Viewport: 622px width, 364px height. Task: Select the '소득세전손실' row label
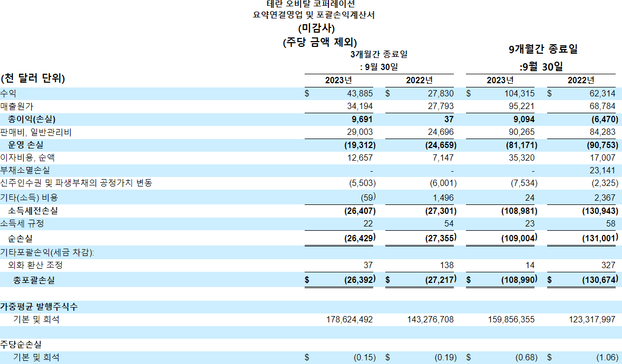point(33,211)
